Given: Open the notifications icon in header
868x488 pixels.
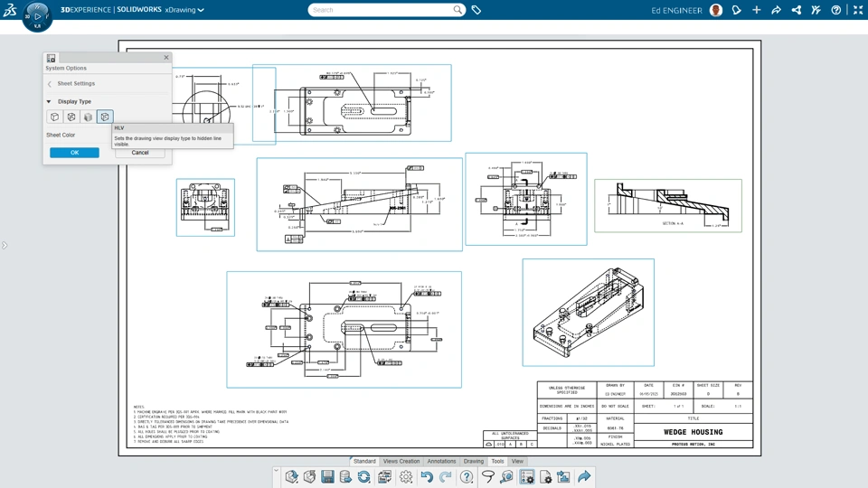Looking at the screenshot, I should (x=736, y=10).
